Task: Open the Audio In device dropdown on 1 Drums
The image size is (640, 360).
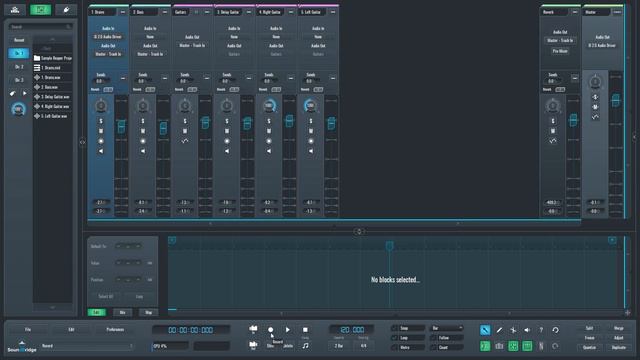Action: pos(108,37)
